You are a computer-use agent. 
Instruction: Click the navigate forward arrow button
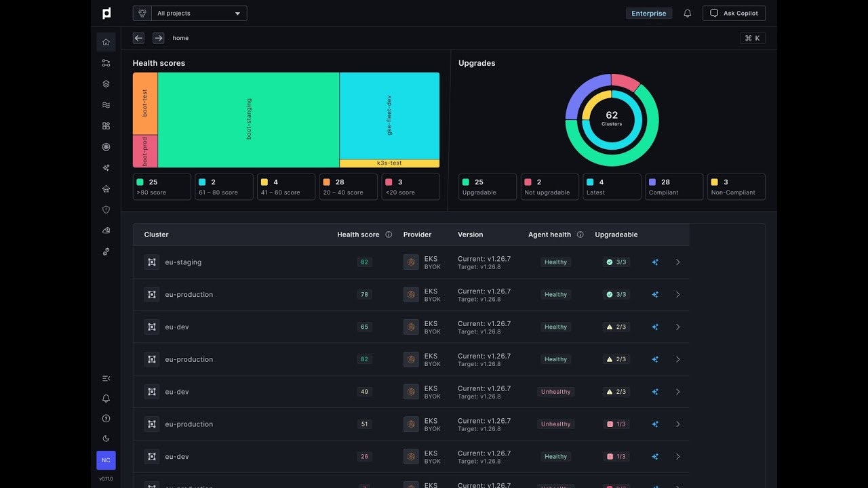[158, 39]
